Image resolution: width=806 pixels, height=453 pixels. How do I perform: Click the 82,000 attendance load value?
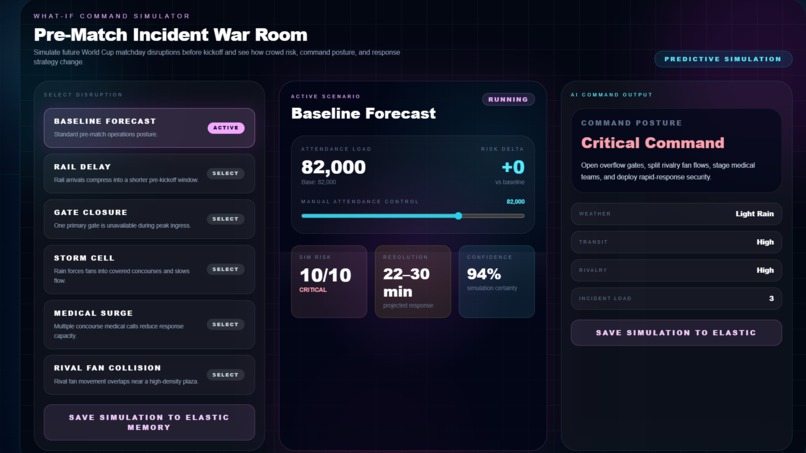click(x=333, y=167)
